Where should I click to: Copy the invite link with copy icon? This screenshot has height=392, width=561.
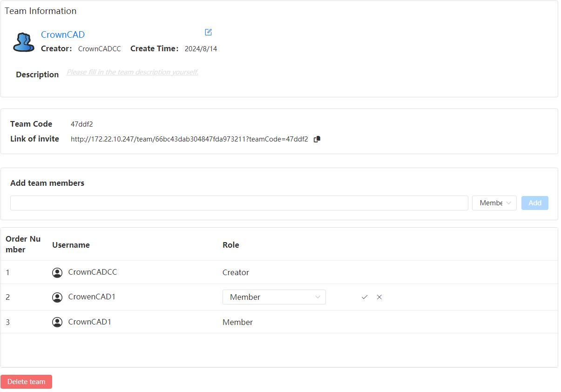point(317,139)
